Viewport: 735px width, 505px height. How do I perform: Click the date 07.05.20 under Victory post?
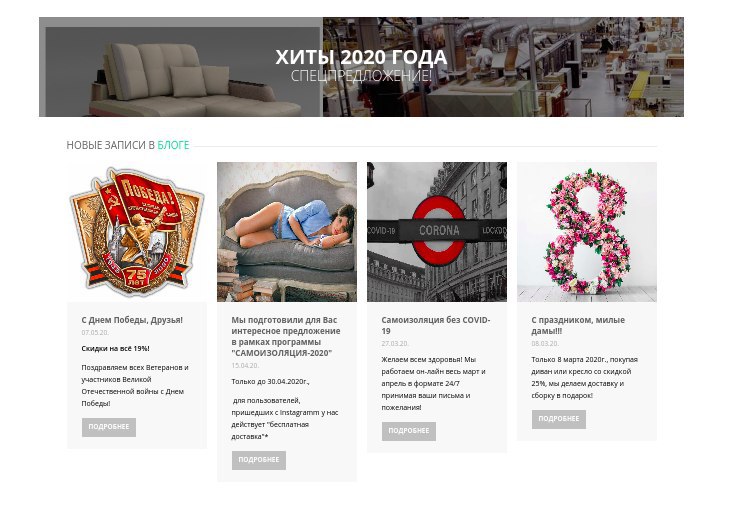click(95, 332)
